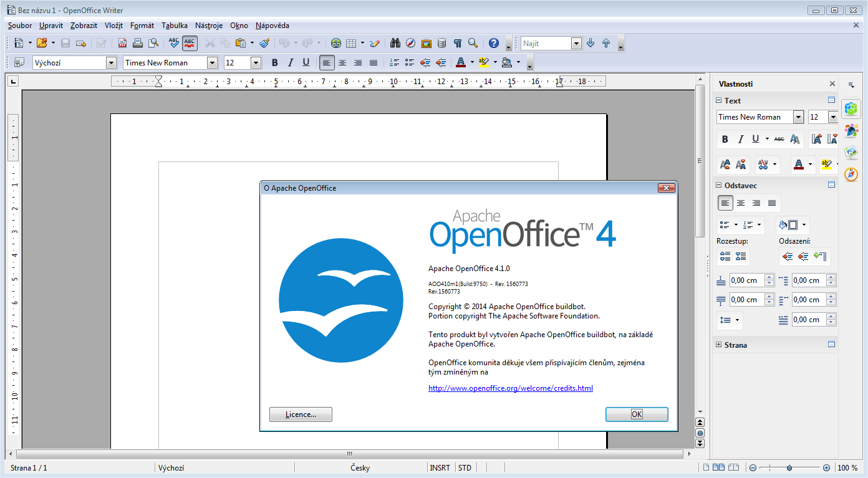The height and width of the screenshot is (478, 868).
Task: Open the Vložit menu
Action: (x=113, y=26)
